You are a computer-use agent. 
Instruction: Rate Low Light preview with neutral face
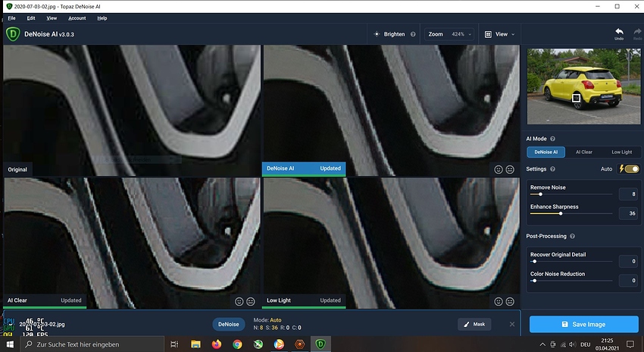(x=510, y=301)
